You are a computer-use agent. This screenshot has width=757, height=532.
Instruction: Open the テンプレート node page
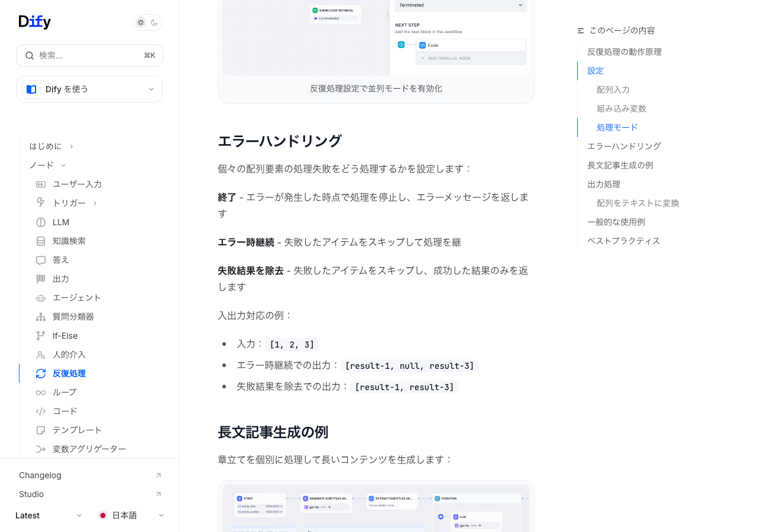[x=77, y=430]
